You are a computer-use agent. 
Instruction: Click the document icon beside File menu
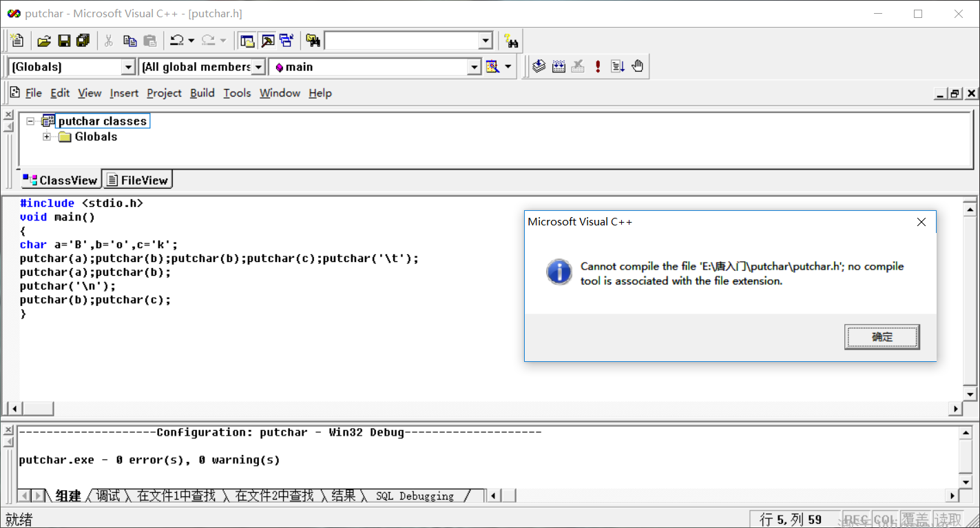(15, 92)
